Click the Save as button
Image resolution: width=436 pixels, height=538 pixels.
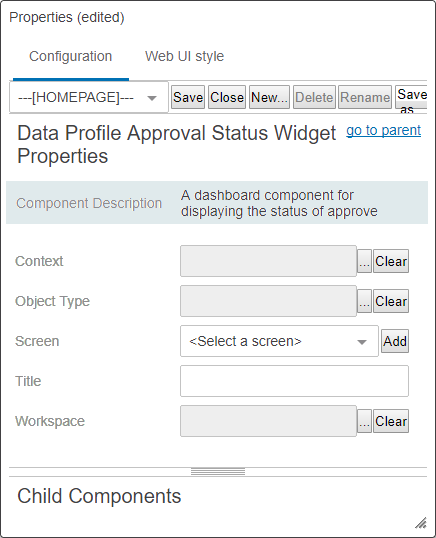[412, 97]
